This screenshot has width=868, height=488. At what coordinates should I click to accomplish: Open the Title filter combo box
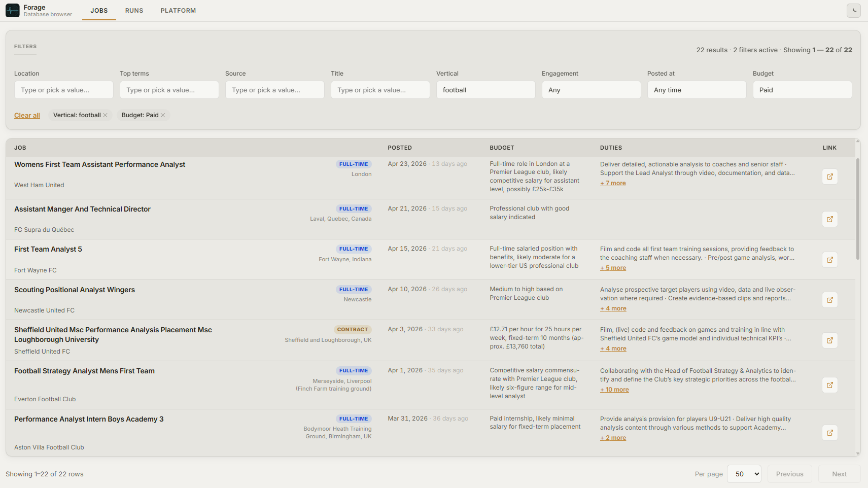[380, 90]
